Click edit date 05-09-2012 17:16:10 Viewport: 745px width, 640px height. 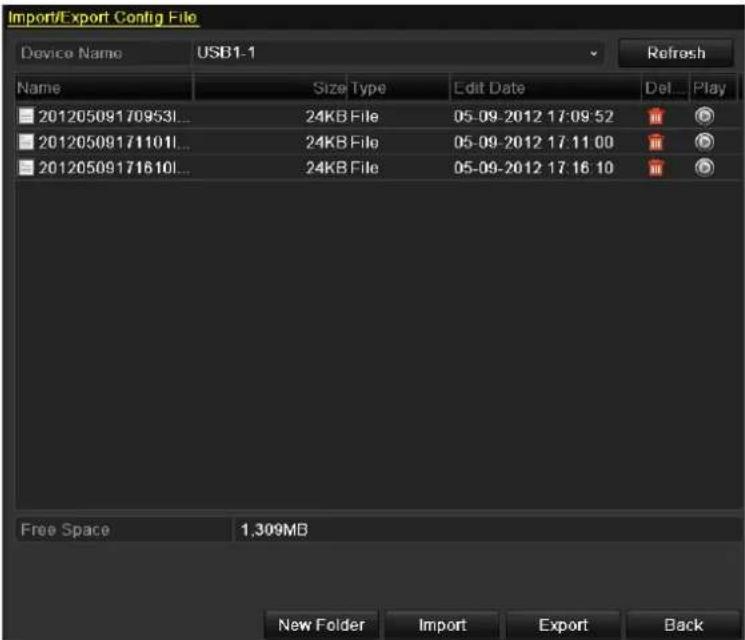[x=534, y=168]
